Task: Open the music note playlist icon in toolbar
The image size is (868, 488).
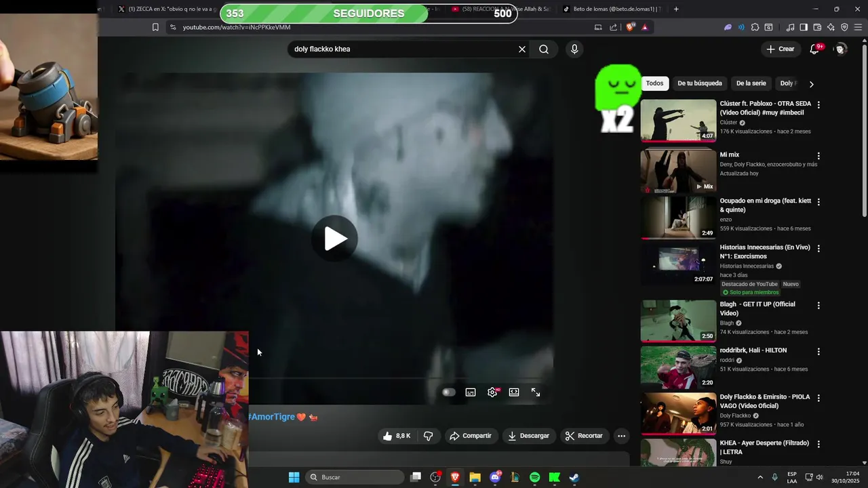Action: click(x=790, y=27)
